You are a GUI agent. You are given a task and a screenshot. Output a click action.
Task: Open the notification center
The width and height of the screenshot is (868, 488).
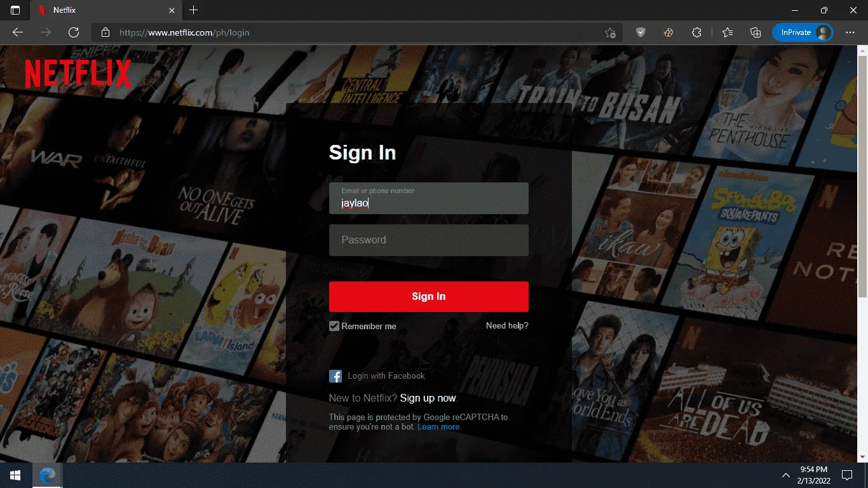tap(847, 475)
